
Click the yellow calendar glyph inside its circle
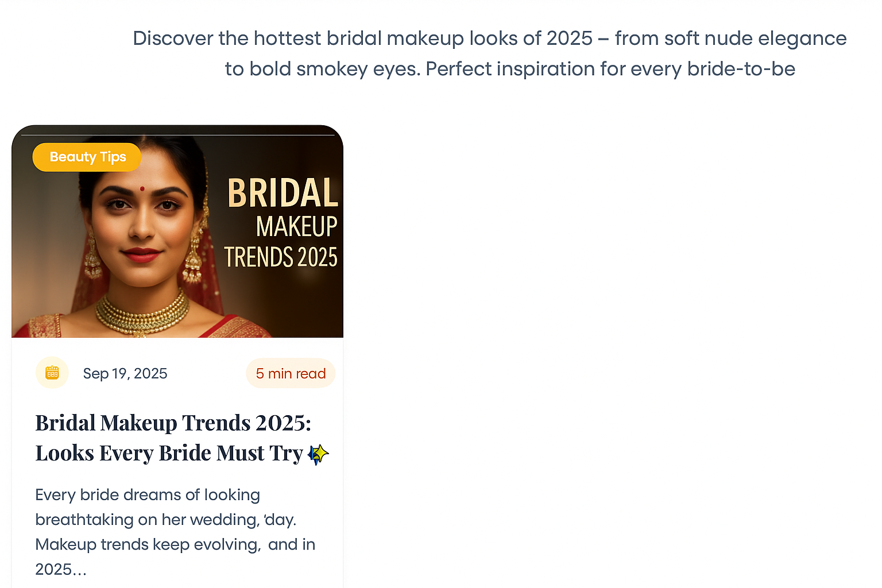point(52,373)
